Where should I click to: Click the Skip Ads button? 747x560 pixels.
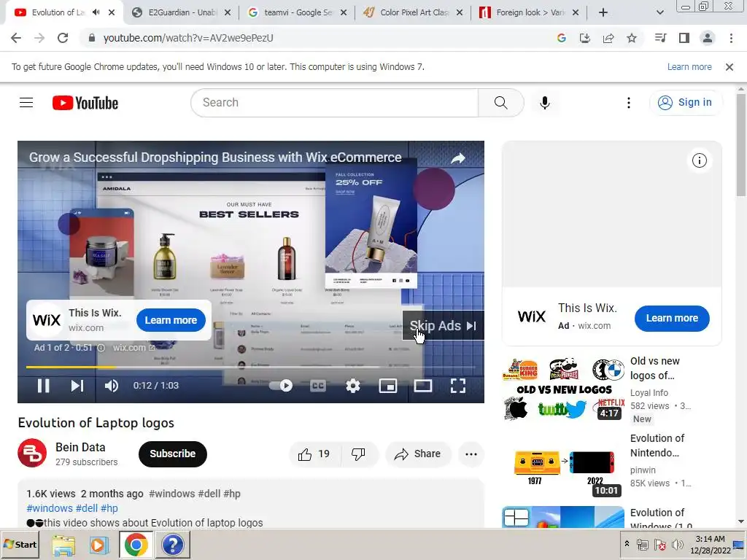(x=443, y=326)
